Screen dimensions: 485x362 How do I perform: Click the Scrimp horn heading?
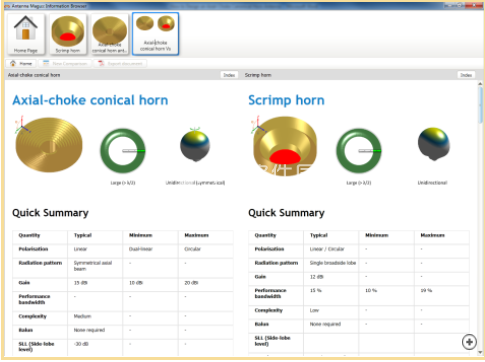(x=286, y=100)
